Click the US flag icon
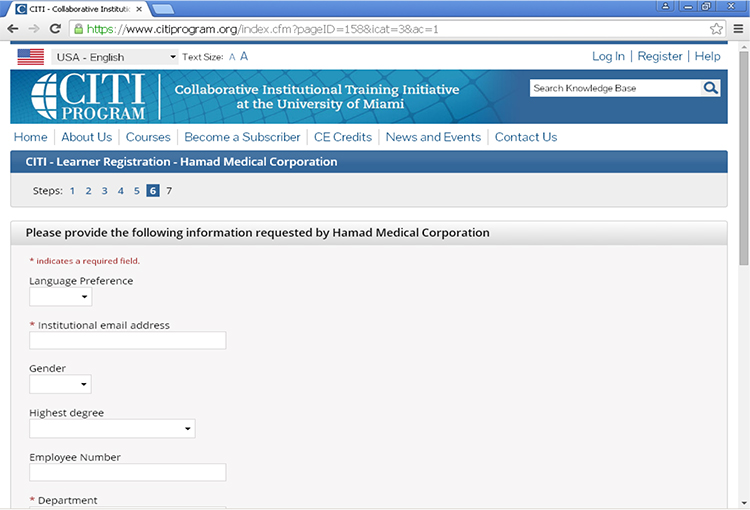750x510 pixels. coord(31,57)
